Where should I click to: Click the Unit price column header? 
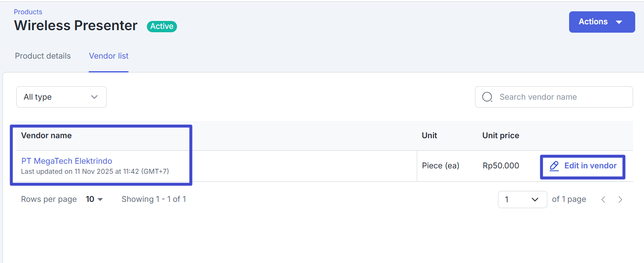point(500,136)
